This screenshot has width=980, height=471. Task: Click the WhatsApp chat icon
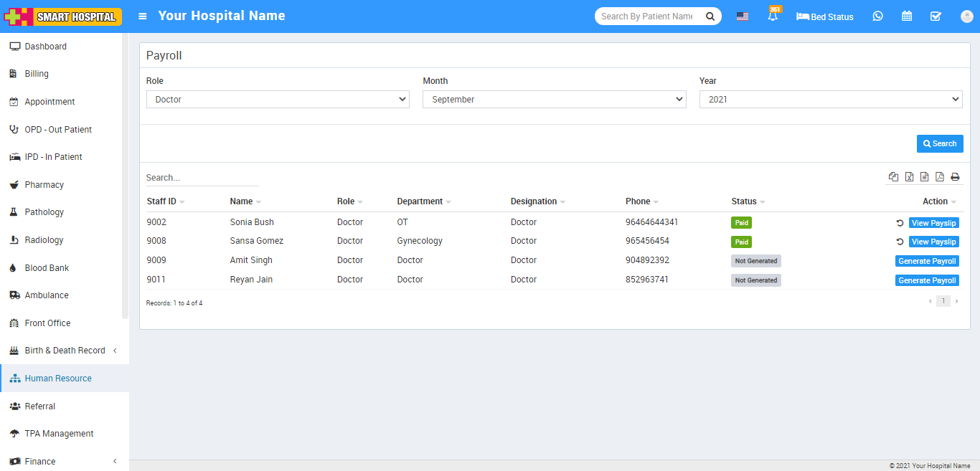pos(877,16)
